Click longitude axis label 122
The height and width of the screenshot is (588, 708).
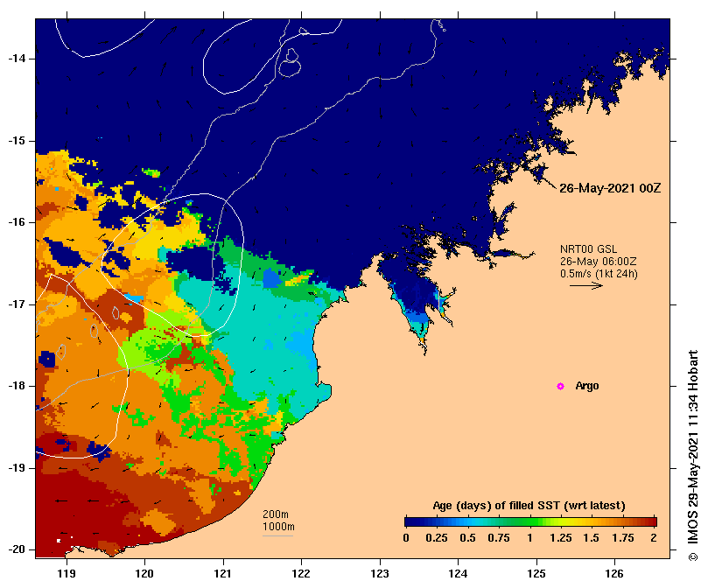click(301, 573)
